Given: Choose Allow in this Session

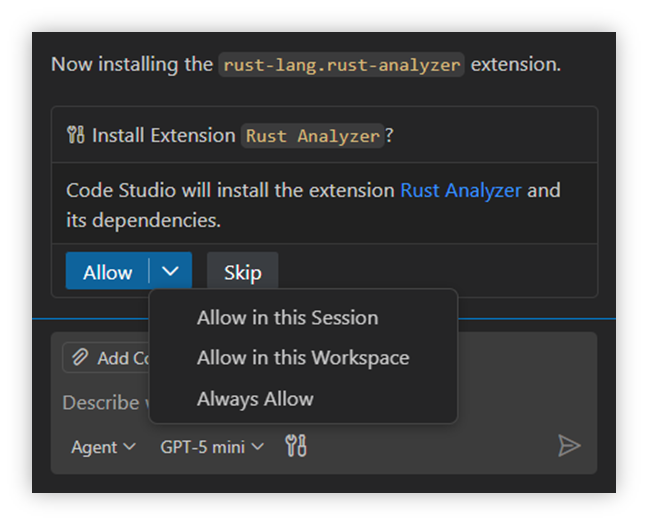Looking at the screenshot, I should 287,318.
